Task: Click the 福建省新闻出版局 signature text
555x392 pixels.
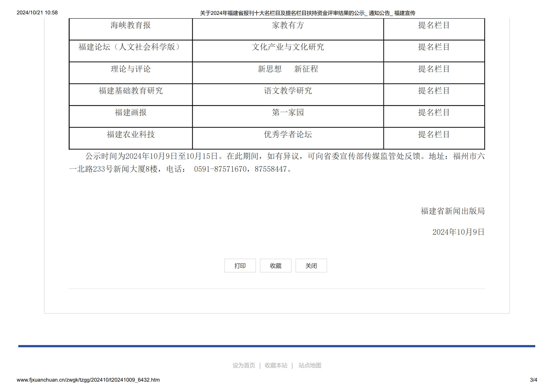Action: [x=452, y=211]
